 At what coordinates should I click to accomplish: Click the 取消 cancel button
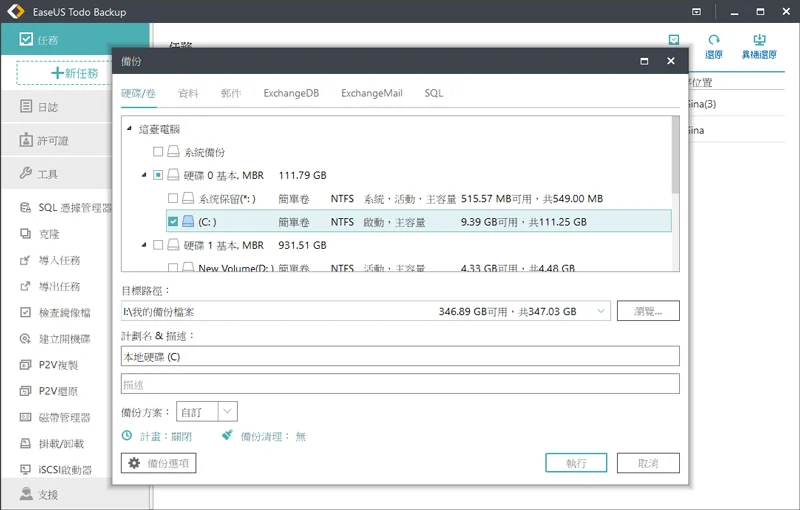(648, 463)
